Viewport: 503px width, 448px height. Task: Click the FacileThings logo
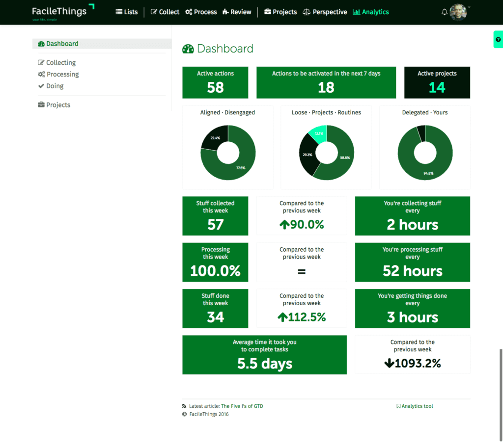click(60, 12)
